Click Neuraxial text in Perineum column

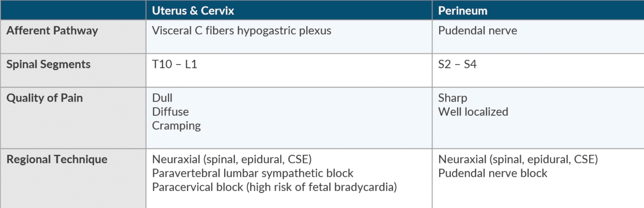(518, 159)
